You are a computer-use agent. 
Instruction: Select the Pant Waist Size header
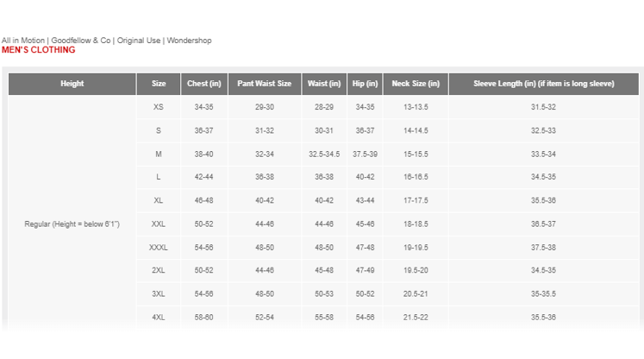pos(264,84)
